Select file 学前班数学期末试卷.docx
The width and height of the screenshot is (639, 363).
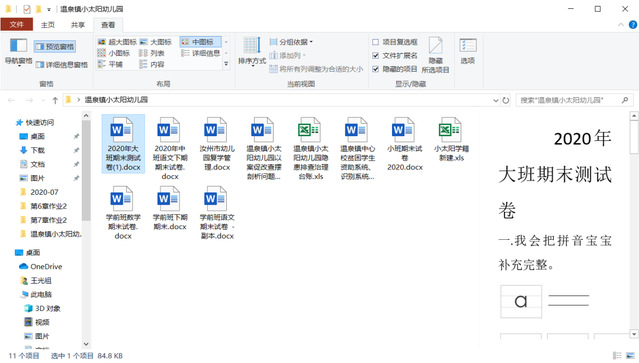point(123,213)
